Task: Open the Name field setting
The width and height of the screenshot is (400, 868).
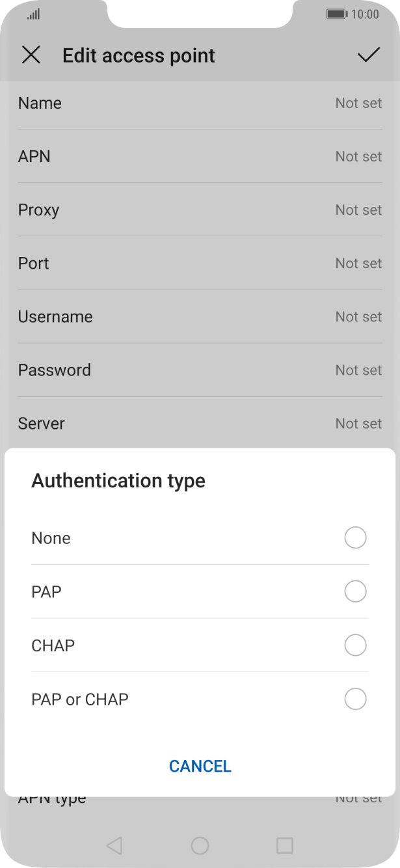Action: coord(200,103)
